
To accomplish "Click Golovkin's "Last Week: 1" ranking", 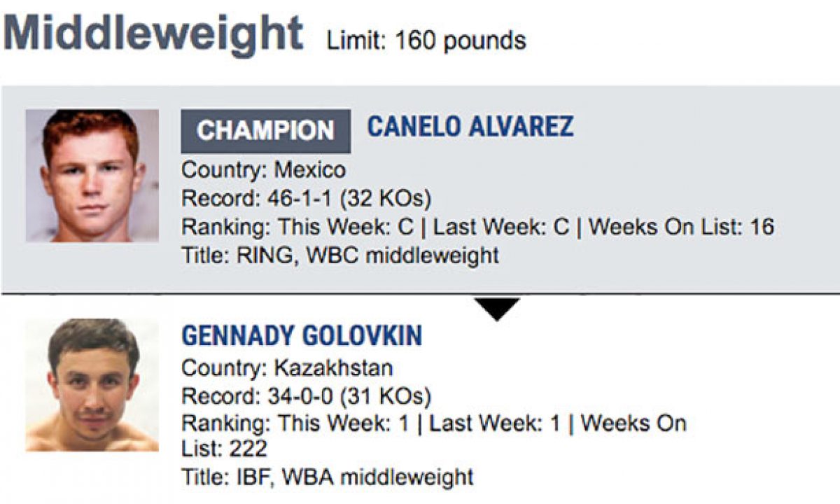I will pyautogui.click(x=496, y=424).
